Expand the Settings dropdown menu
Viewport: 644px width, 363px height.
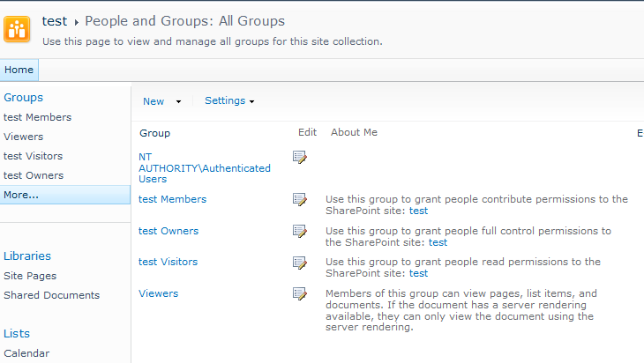coord(229,101)
